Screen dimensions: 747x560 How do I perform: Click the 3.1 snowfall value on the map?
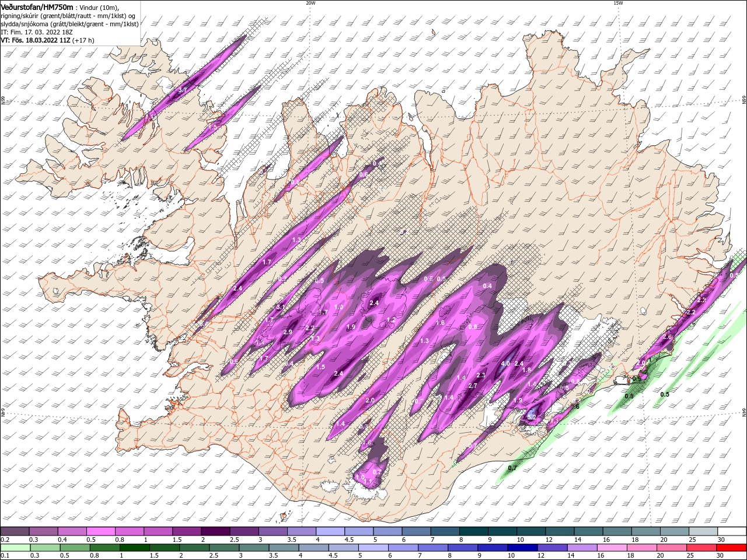281,307
